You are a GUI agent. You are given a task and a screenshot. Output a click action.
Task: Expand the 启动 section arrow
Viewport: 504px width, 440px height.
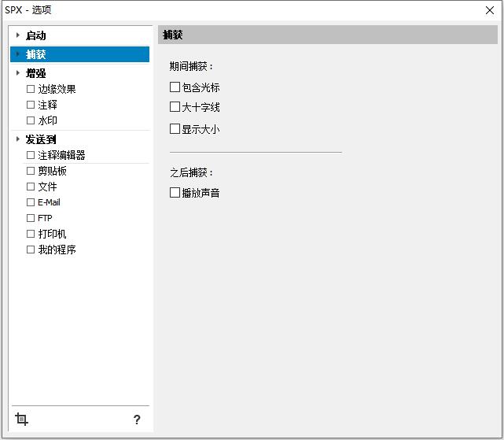[x=17, y=35]
